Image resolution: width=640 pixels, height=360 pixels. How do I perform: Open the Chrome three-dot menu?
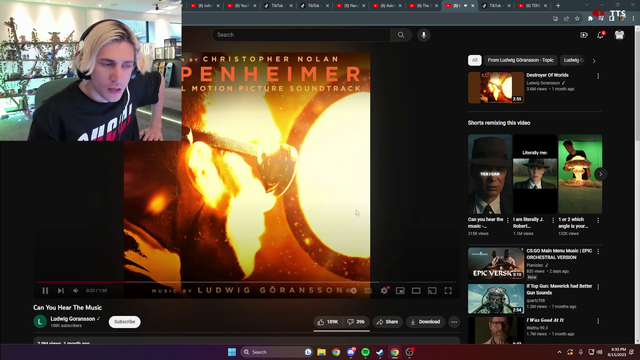[x=633, y=18]
